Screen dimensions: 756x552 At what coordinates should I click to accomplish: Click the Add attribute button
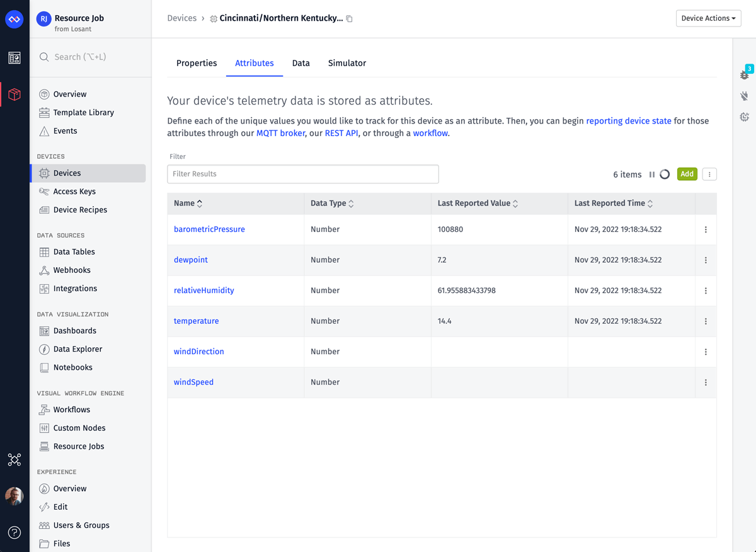(x=687, y=175)
